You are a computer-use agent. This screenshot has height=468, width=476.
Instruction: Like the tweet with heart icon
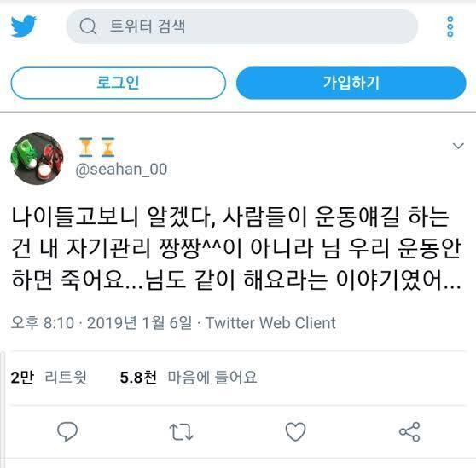pyautogui.click(x=295, y=431)
